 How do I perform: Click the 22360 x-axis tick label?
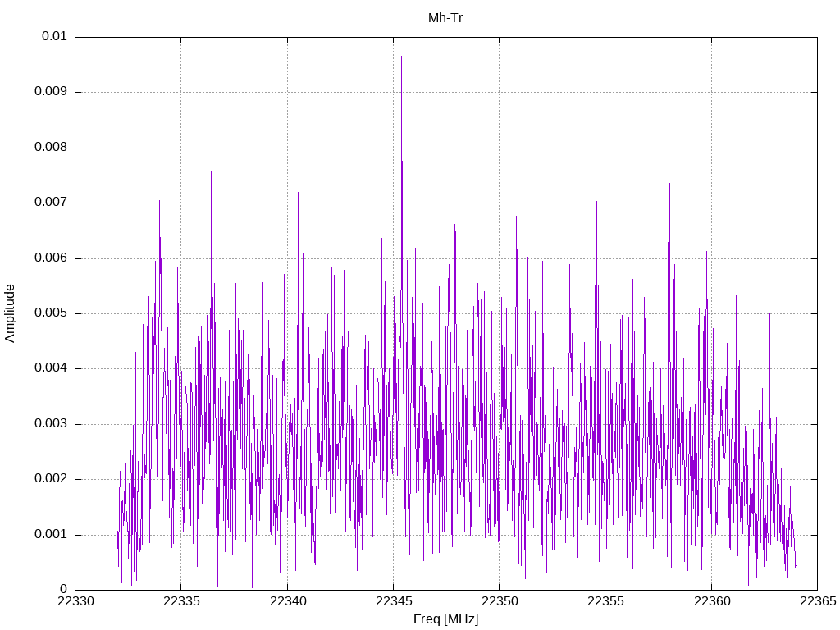(710, 602)
